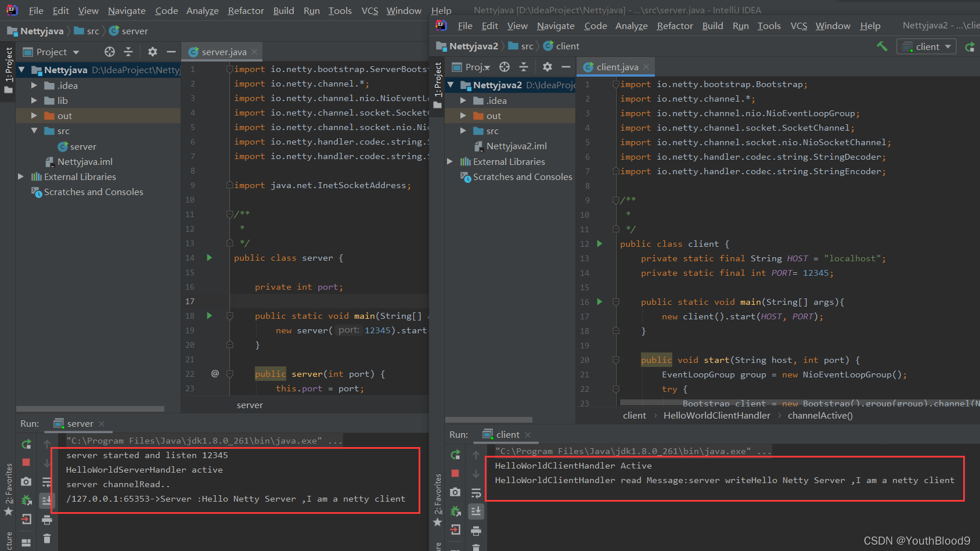Toggle scroll to end in server console
This screenshot has height=551, width=980.
[x=47, y=500]
